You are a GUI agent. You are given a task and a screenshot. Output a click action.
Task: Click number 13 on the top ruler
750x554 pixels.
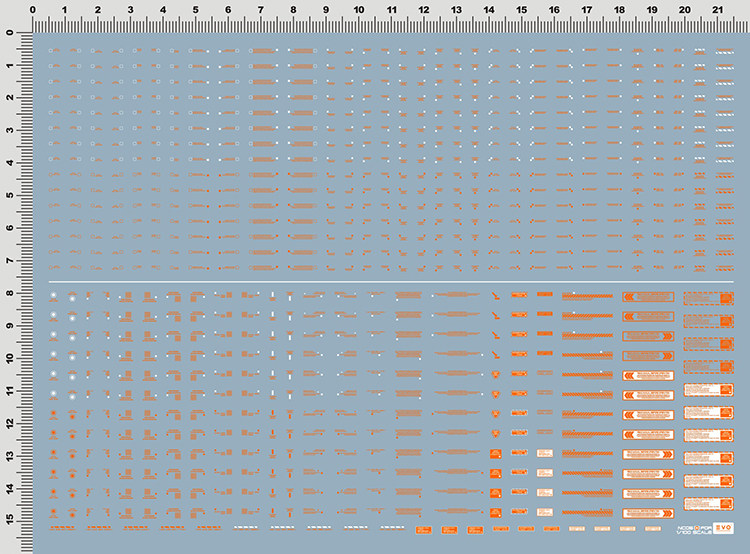pos(456,10)
